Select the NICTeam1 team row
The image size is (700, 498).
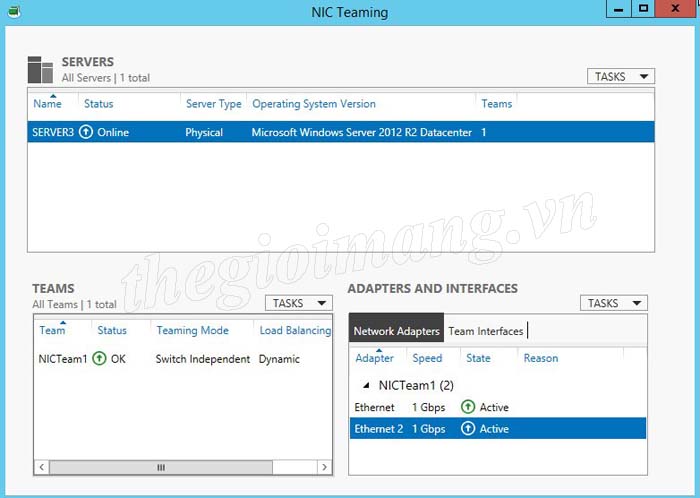tap(183, 359)
